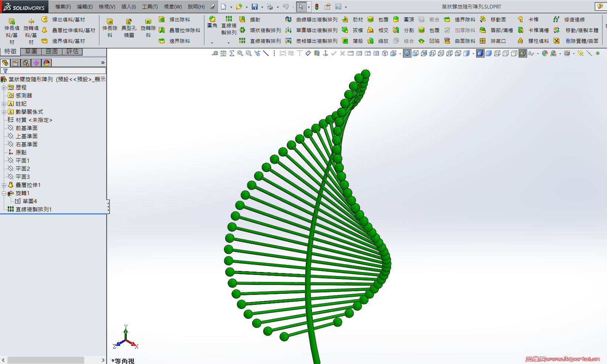
Task: Collapse the 旋轉1 feature node
Action: coord(4,193)
